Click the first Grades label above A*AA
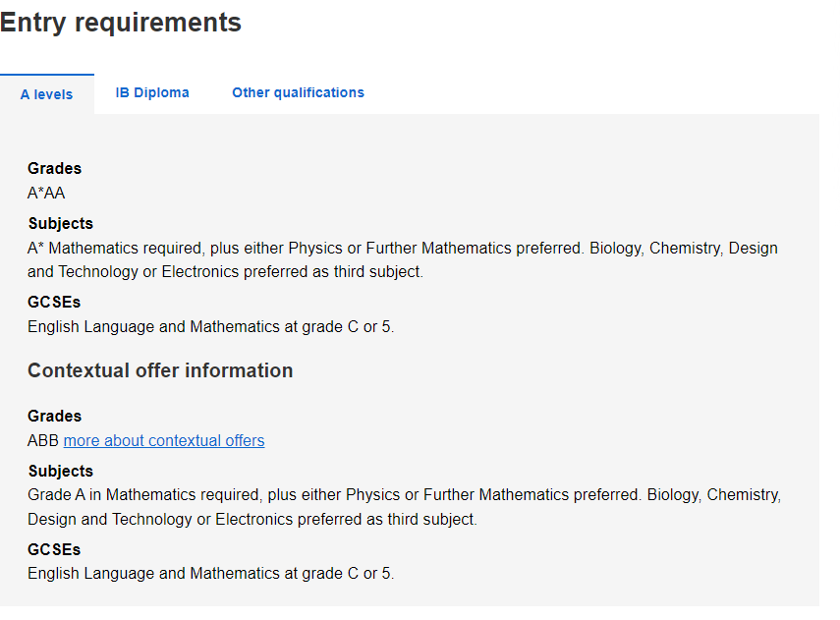Image resolution: width=840 pixels, height=620 pixels. [55, 168]
